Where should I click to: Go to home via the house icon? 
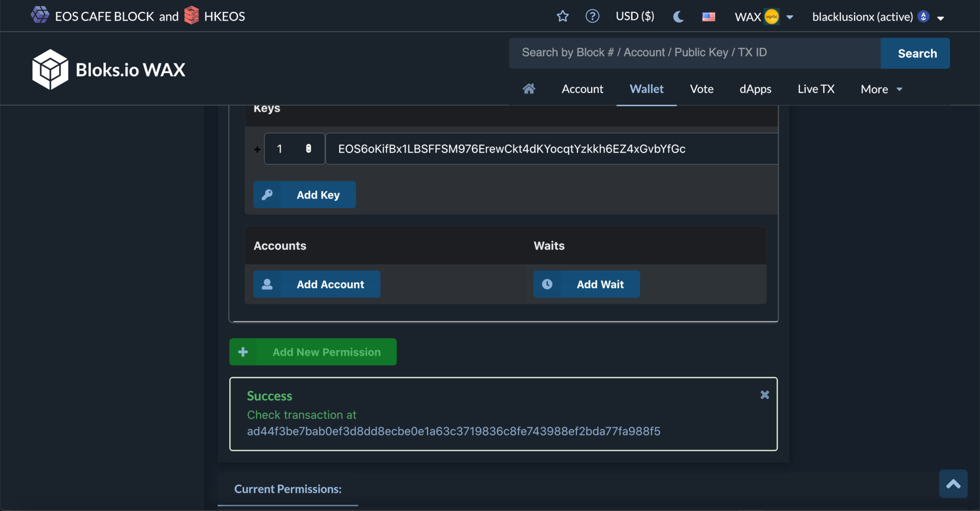click(529, 89)
